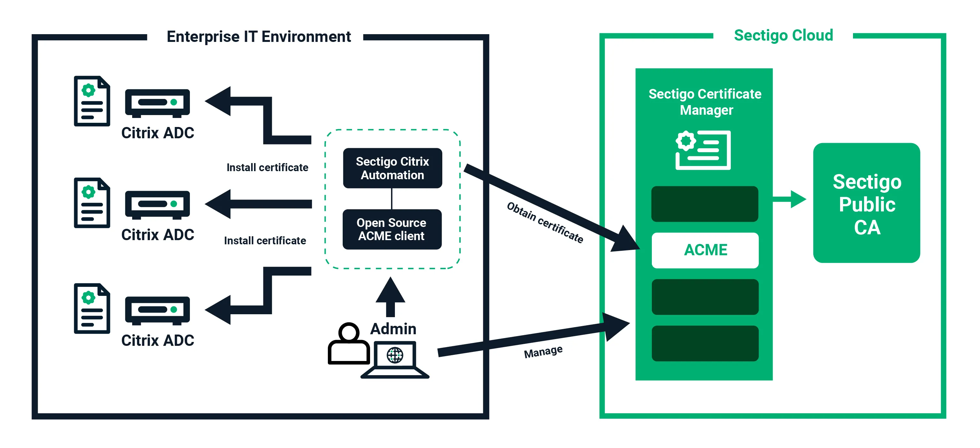
Task: Click the bottom Citrix ADC certificate document icon
Action: [x=92, y=308]
